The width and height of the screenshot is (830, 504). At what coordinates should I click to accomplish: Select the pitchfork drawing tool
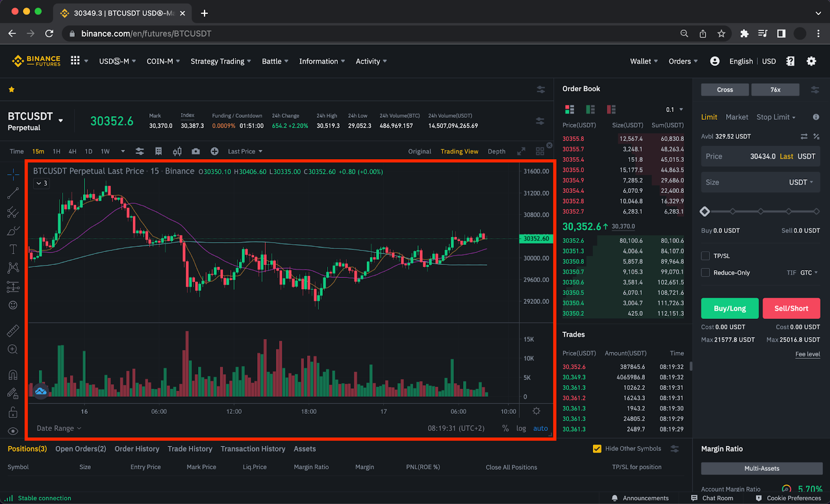coord(13,212)
